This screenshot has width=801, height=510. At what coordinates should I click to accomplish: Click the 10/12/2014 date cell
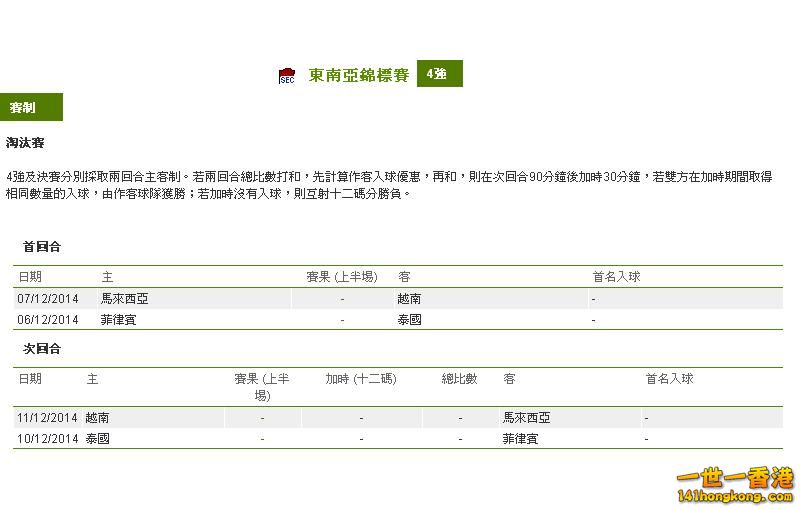tap(47, 439)
